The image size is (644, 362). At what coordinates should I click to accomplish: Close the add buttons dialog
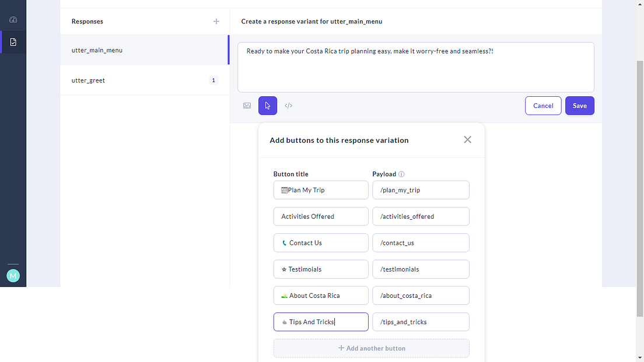467,139
